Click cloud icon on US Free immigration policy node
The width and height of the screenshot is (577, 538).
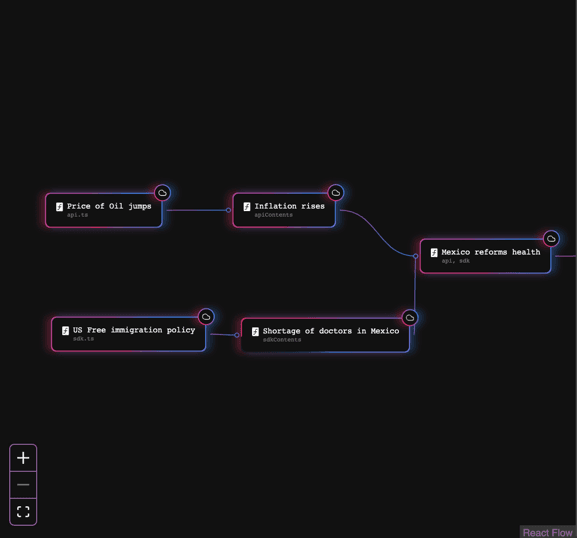206,317
